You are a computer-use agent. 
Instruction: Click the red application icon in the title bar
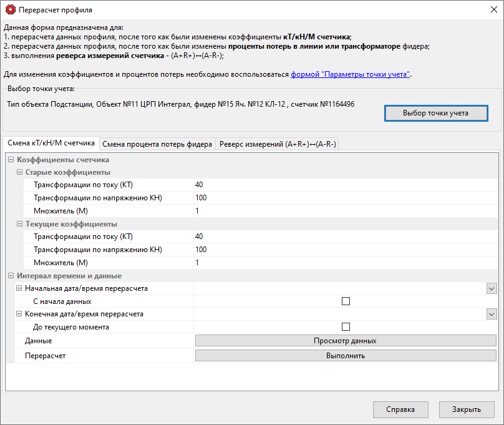(10, 9)
